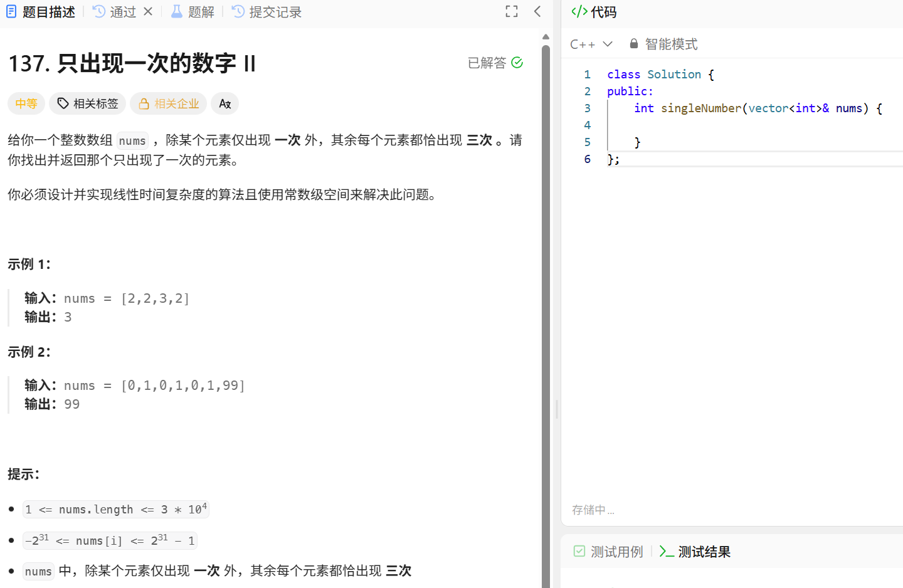The height and width of the screenshot is (588, 903).
Task: Click the 已解答 solved status check
Action: pyautogui.click(x=517, y=62)
